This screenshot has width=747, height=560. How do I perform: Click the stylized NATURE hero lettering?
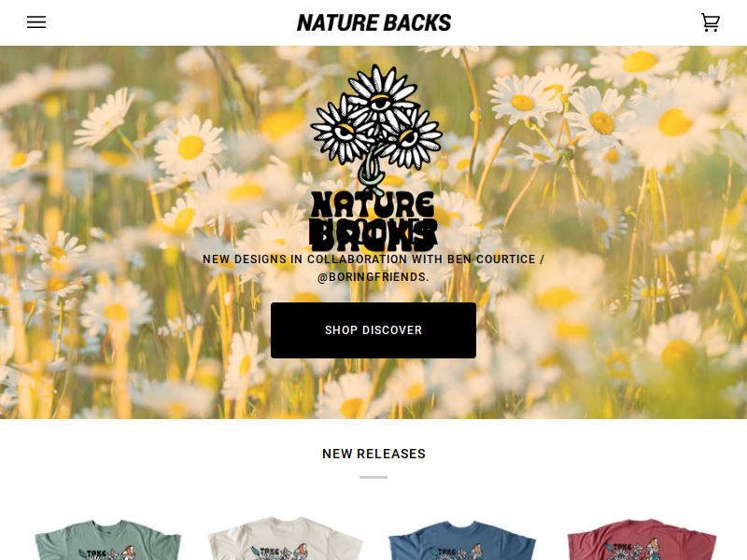[x=373, y=205]
